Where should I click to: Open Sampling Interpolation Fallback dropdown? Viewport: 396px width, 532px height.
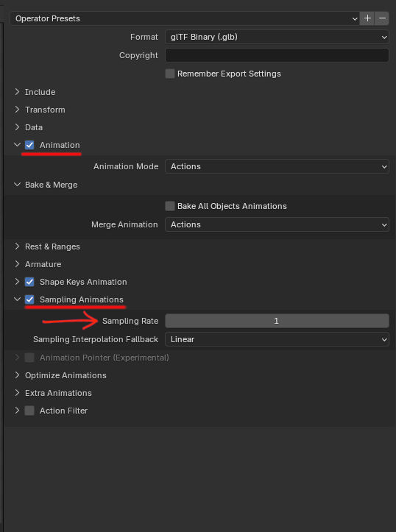[277, 339]
